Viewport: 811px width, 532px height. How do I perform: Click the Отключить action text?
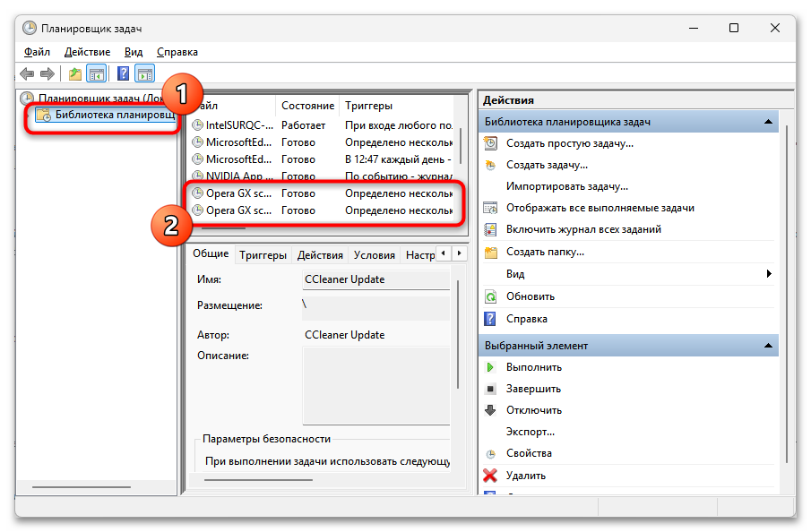534,410
